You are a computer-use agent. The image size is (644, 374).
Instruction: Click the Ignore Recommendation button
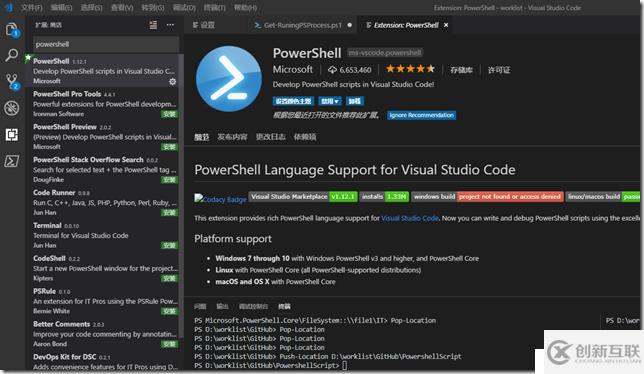point(421,115)
